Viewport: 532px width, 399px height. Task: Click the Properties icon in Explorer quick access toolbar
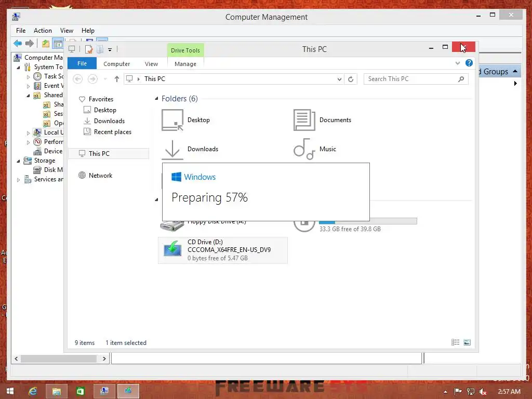(x=89, y=49)
